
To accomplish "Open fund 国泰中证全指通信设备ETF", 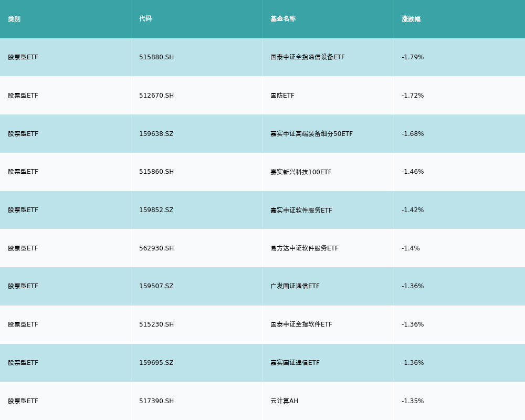I will [x=308, y=57].
